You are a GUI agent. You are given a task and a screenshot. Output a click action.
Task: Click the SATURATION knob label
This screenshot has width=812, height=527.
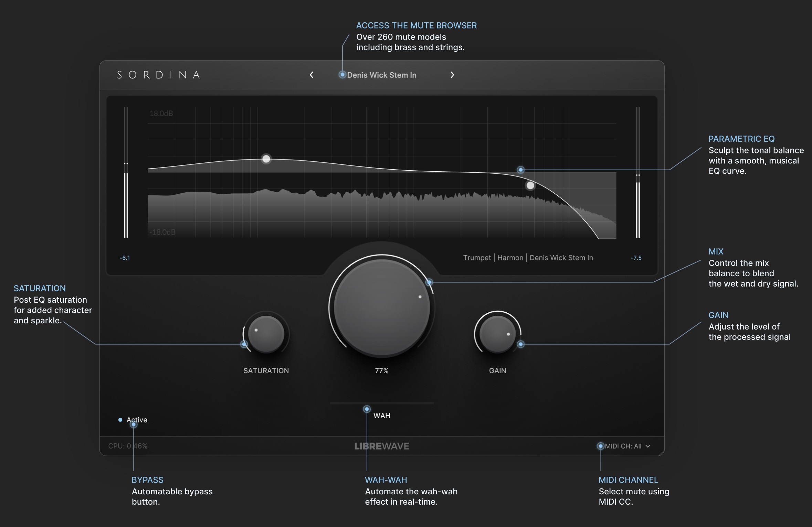[x=266, y=370]
